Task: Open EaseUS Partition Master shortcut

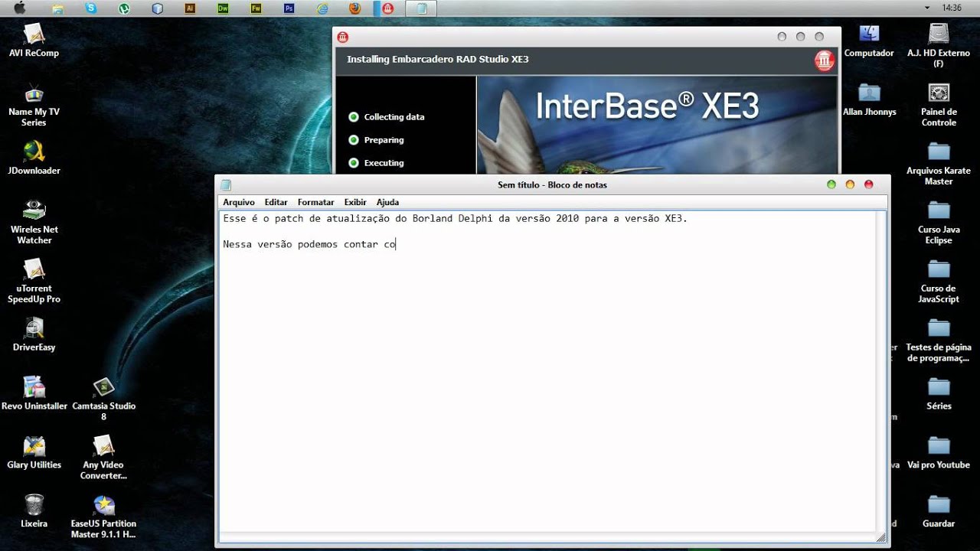Action: (103, 517)
